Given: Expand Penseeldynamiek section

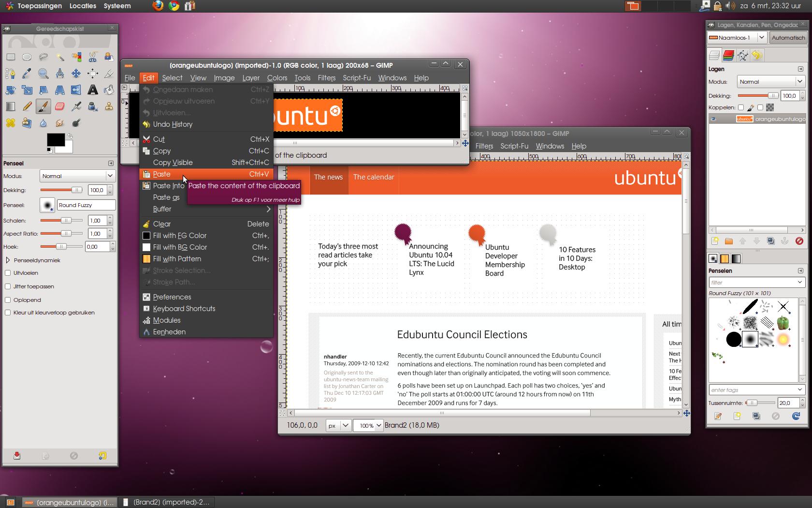Looking at the screenshot, I should [x=8, y=260].
